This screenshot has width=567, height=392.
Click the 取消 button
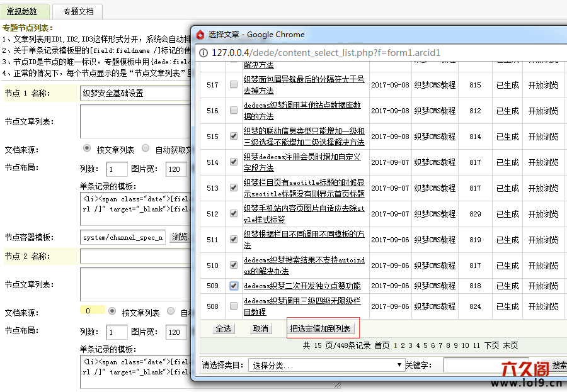coord(260,328)
